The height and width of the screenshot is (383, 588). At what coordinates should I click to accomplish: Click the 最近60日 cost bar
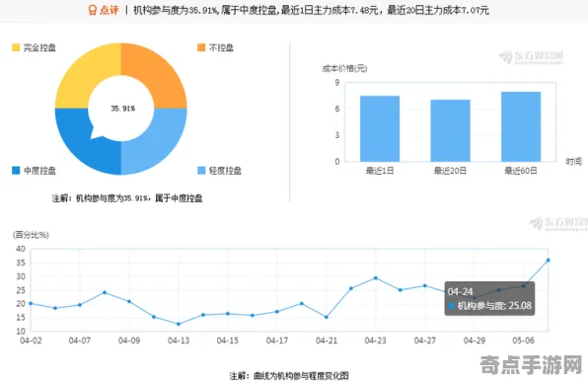tap(521, 126)
